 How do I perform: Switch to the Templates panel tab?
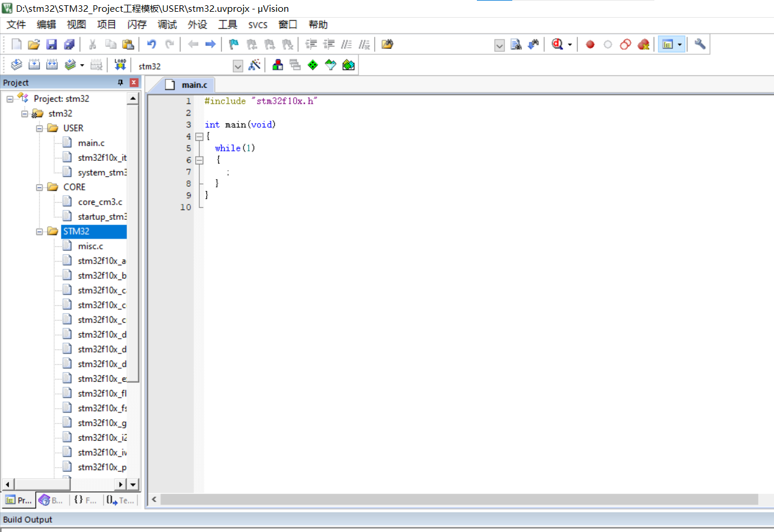[121, 500]
